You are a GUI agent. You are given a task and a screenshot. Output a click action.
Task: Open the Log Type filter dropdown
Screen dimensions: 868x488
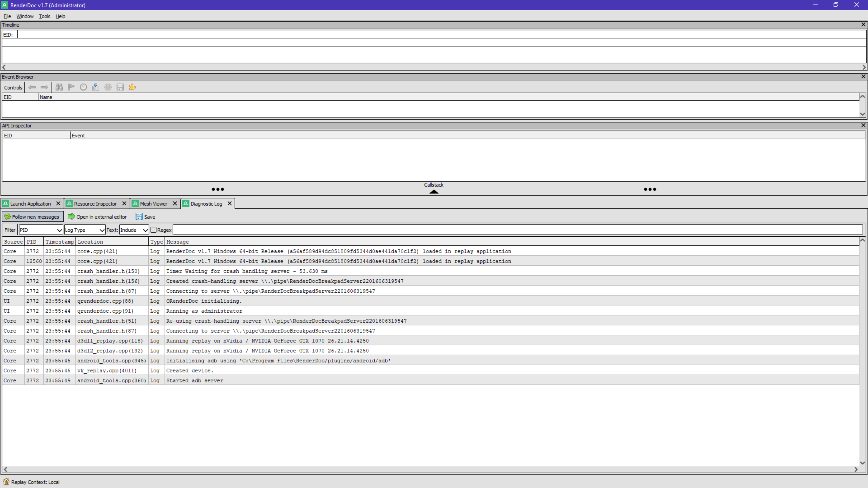click(x=85, y=230)
